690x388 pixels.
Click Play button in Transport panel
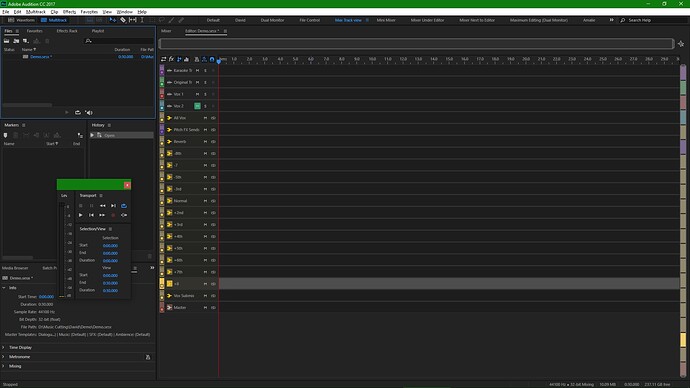click(x=81, y=215)
